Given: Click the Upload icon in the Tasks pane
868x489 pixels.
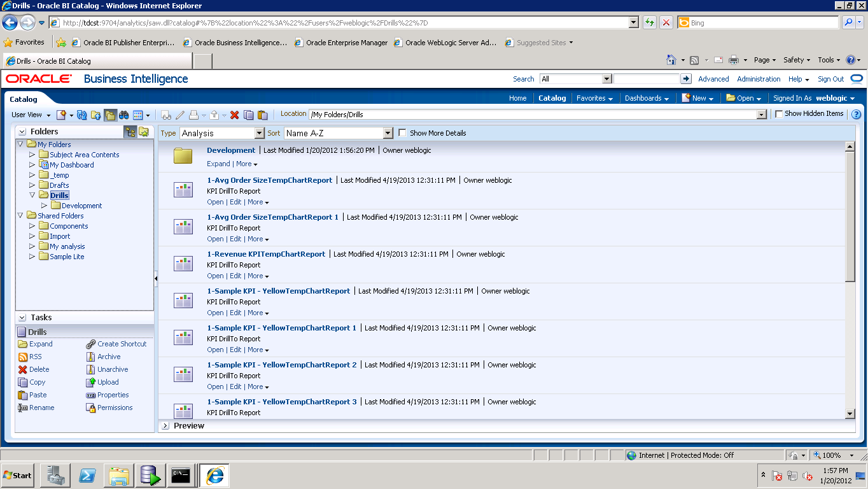Looking at the screenshot, I should (x=91, y=383).
